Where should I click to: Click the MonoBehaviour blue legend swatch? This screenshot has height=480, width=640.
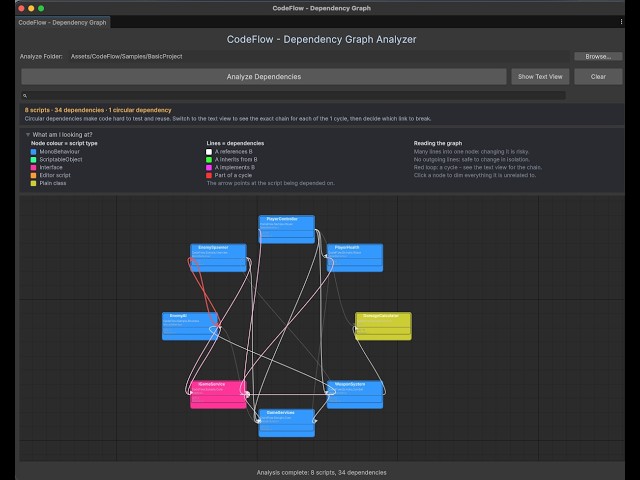tap(33, 152)
